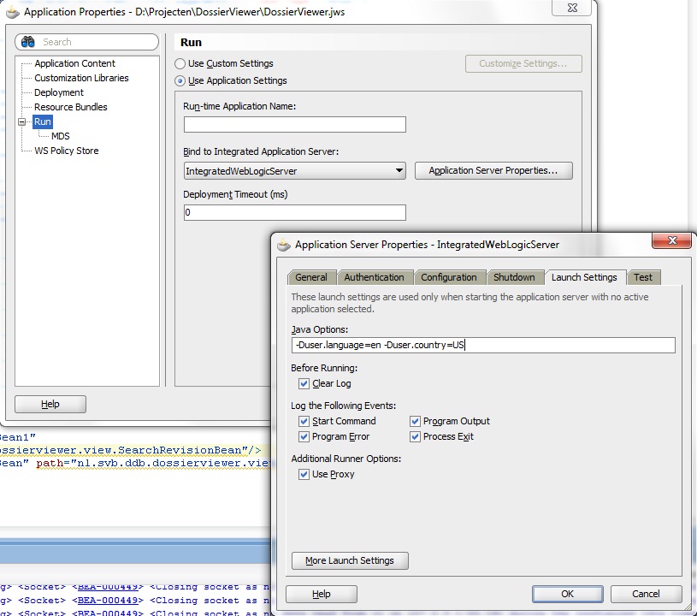Open the Shutdown tab
The width and height of the screenshot is (697, 616).
514,277
